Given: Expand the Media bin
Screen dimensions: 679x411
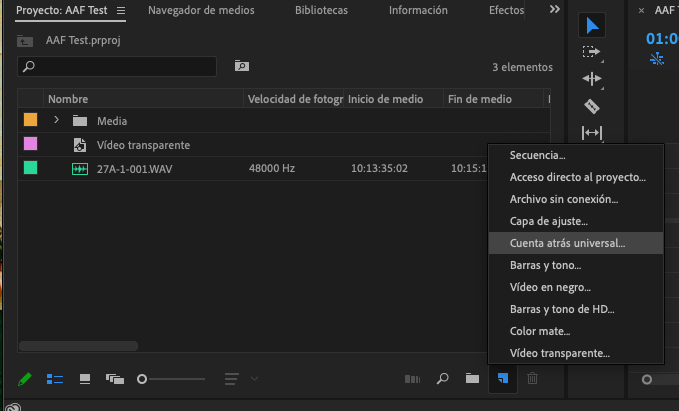Looking at the screenshot, I should click(56, 120).
